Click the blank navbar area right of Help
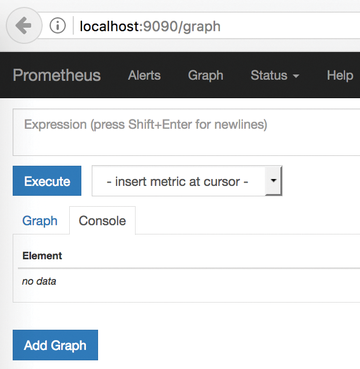Screen dimensions: 360x369 click(x=357, y=75)
